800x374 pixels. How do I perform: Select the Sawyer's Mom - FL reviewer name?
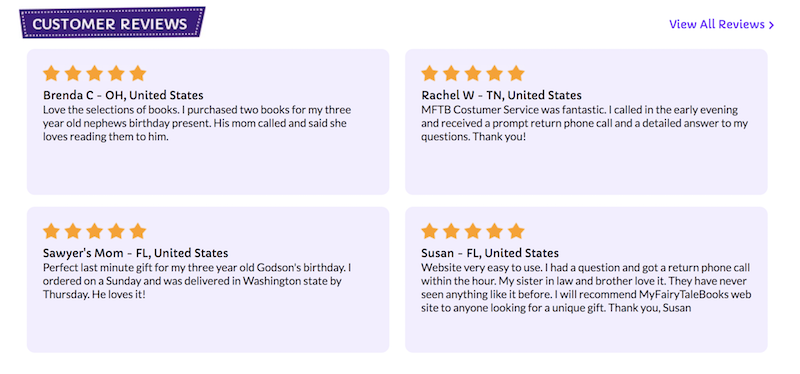pos(136,253)
